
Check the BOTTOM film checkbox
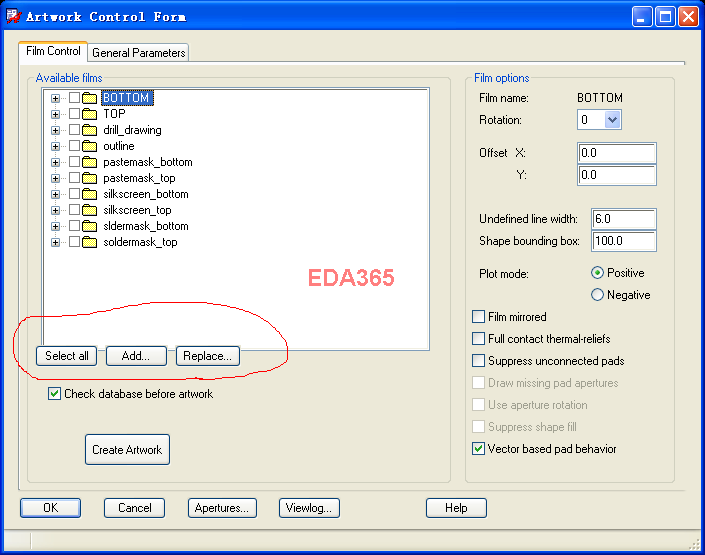point(75,98)
